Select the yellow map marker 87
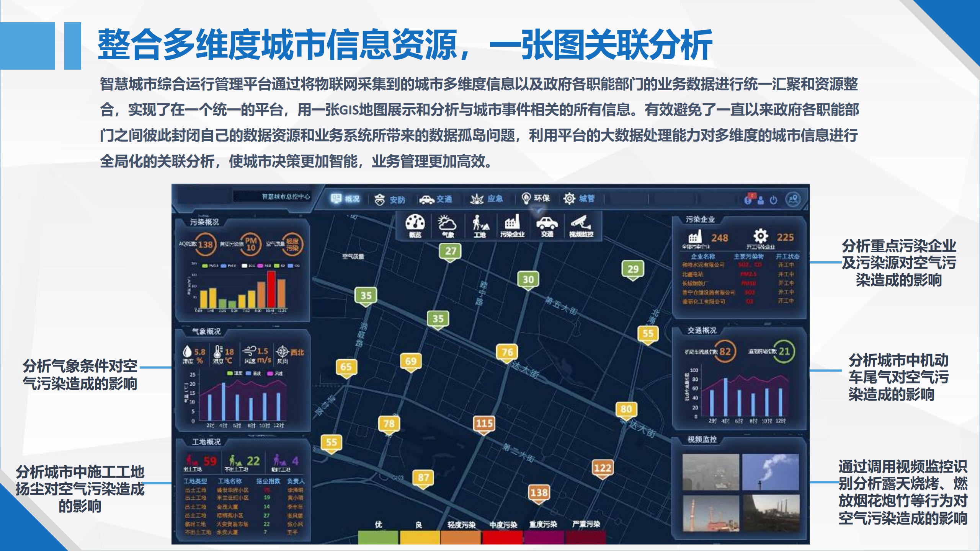 (x=423, y=478)
